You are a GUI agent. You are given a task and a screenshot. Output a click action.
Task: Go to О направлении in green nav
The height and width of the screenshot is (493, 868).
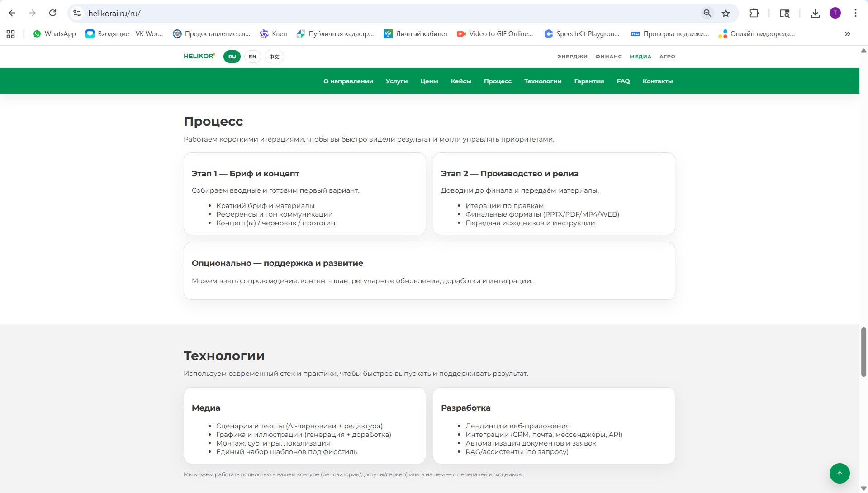tap(348, 81)
